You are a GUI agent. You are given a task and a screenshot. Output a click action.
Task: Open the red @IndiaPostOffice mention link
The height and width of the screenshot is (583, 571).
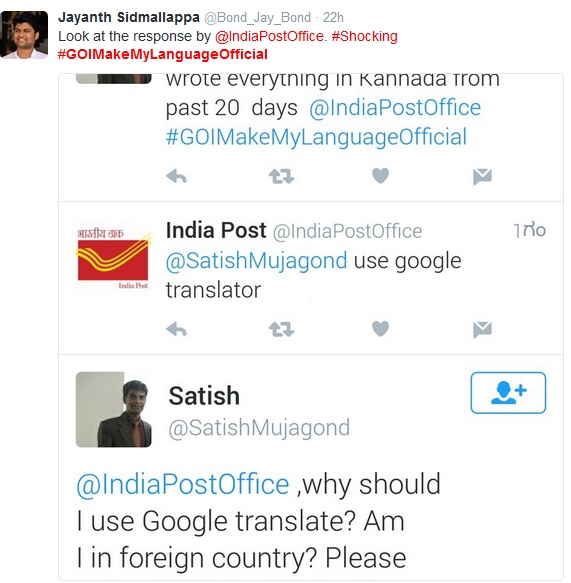coord(269,36)
